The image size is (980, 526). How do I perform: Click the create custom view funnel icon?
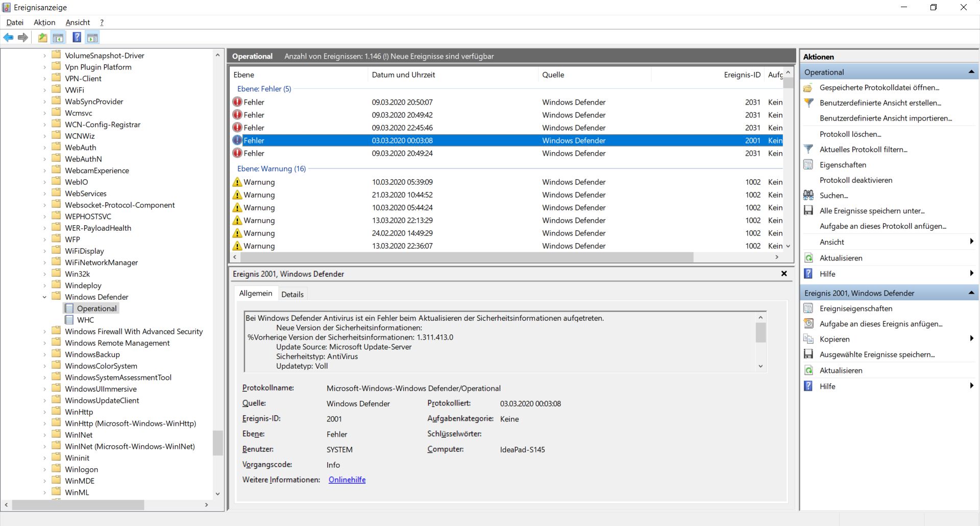[808, 103]
